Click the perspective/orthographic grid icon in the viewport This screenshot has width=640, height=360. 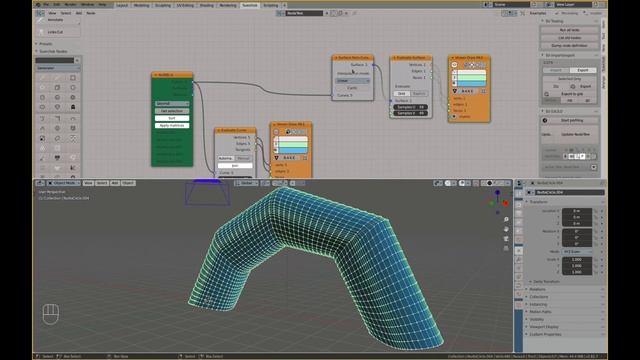tap(506, 248)
